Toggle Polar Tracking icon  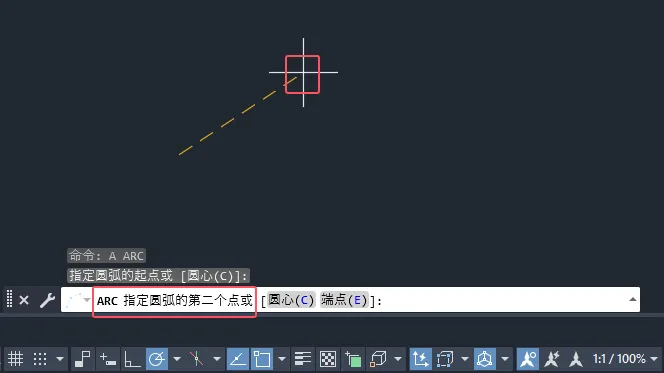pyautogui.click(x=157, y=359)
